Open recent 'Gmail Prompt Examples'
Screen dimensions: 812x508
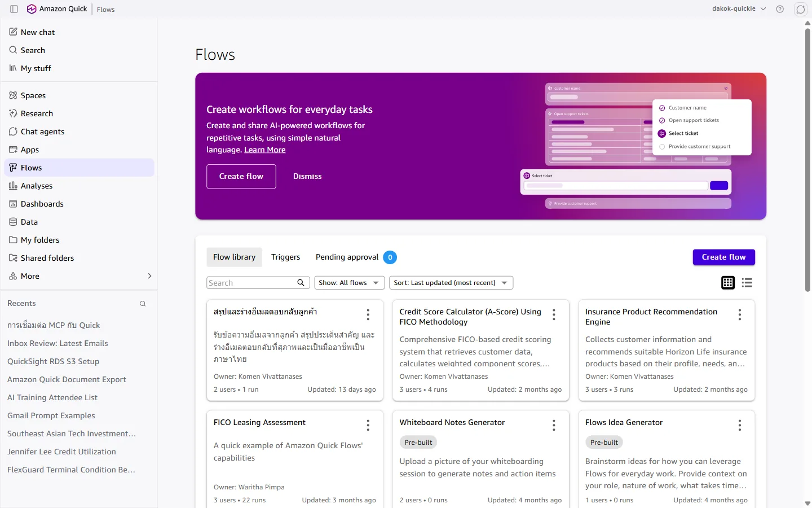51,415
